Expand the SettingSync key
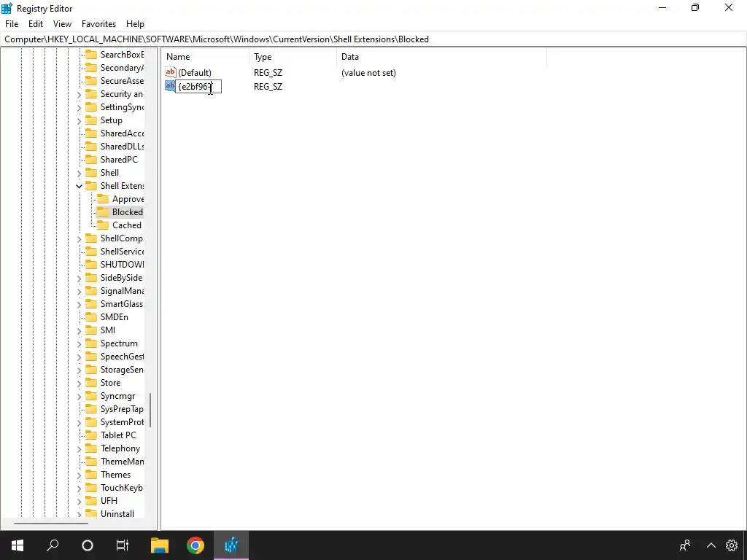 [x=79, y=108]
